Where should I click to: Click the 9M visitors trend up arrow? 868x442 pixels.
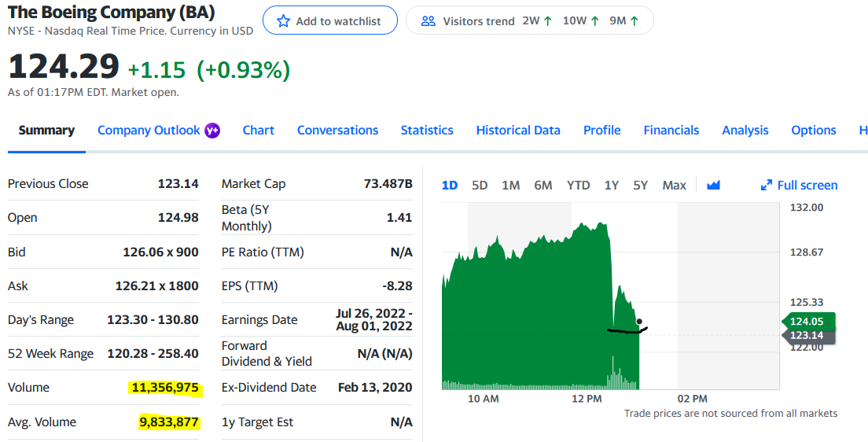click(x=634, y=21)
